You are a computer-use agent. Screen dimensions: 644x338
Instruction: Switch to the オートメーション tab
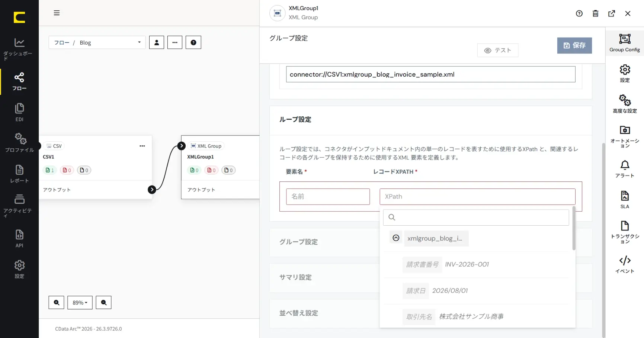click(625, 136)
